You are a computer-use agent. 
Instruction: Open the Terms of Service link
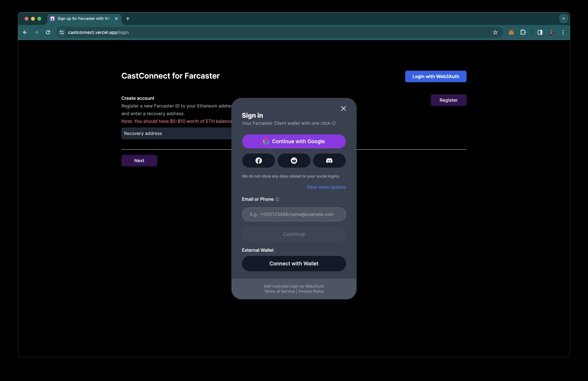(279, 291)
